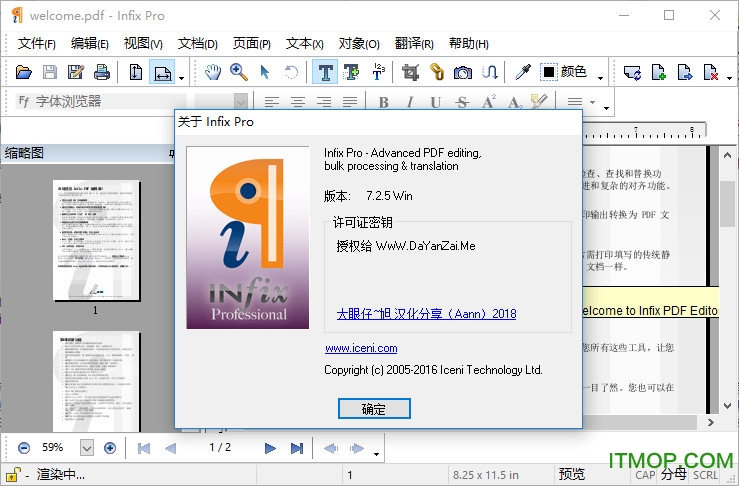Select the Object arrow pointer tool
The image size is (739, 486).
coord(265,72)
